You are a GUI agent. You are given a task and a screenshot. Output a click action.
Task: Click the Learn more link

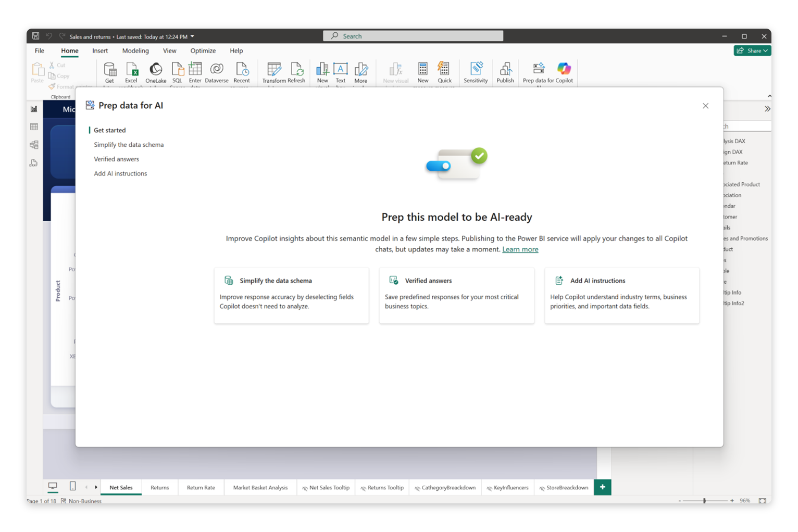520,249
